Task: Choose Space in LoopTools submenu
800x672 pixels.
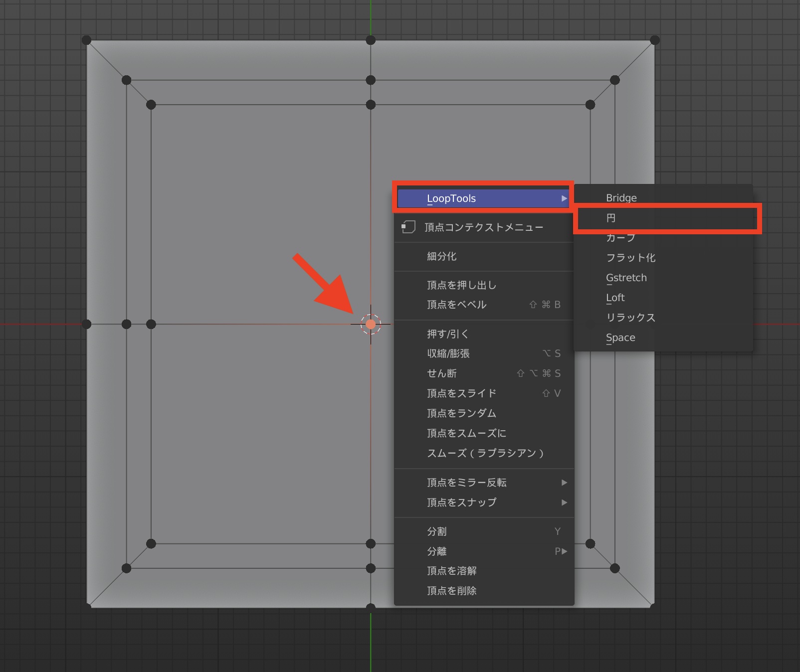Action: (620, 337)
